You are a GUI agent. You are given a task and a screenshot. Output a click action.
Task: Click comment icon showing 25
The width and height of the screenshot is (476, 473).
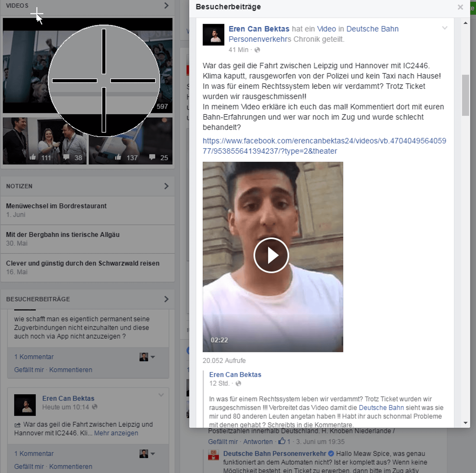[x=152, y=157]
